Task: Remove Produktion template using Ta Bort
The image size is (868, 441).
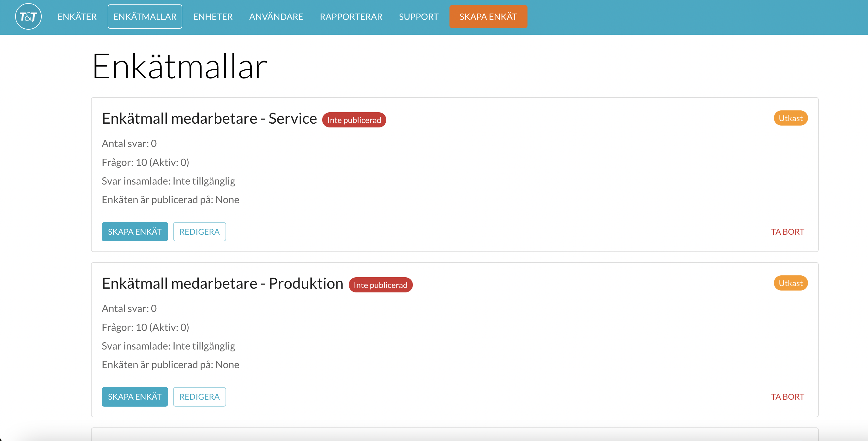Action: point(787,397)
